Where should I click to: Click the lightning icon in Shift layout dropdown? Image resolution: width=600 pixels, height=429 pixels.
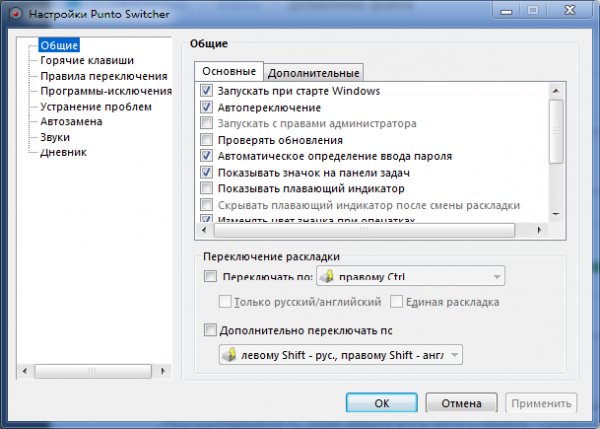(x=230, y=354)
